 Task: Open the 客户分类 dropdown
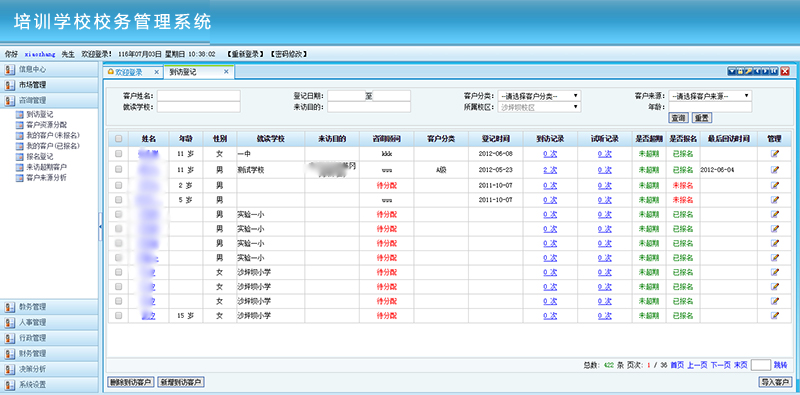(539, 96)
